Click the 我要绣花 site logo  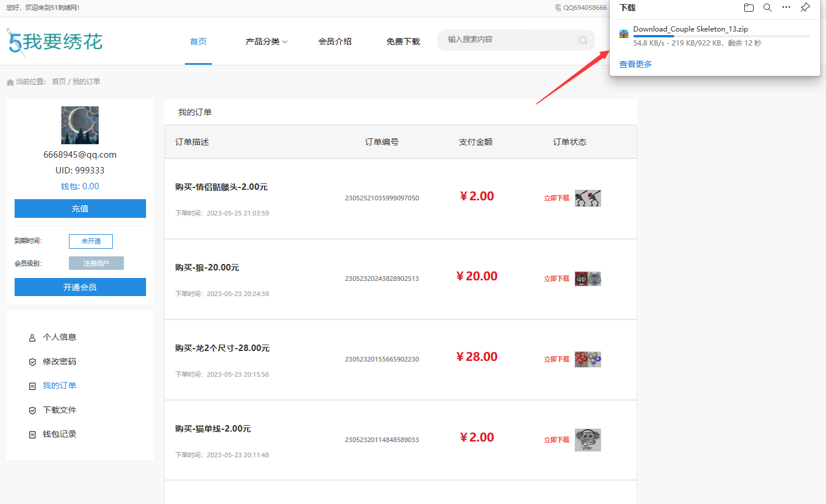[54, 42]
